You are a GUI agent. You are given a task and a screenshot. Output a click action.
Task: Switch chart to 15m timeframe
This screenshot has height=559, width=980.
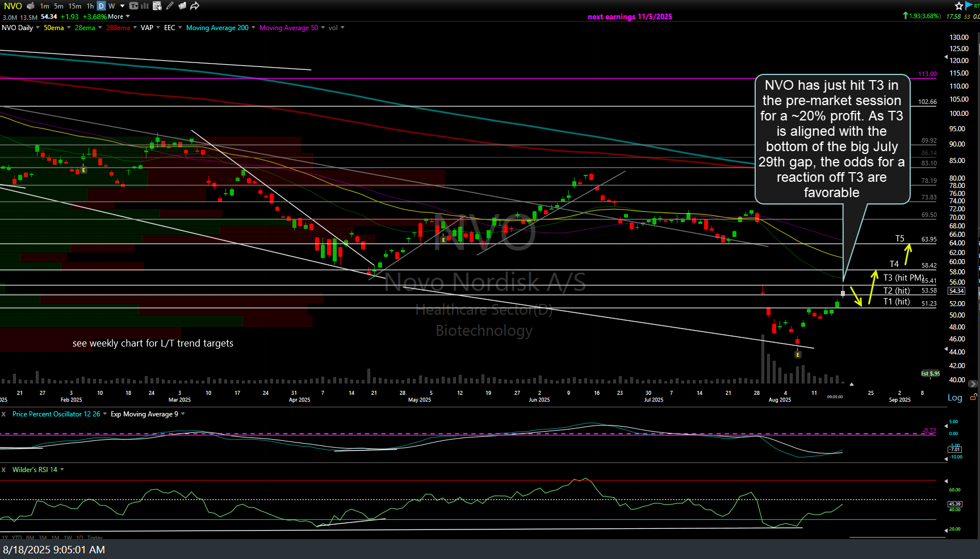(x=74, y=6)
